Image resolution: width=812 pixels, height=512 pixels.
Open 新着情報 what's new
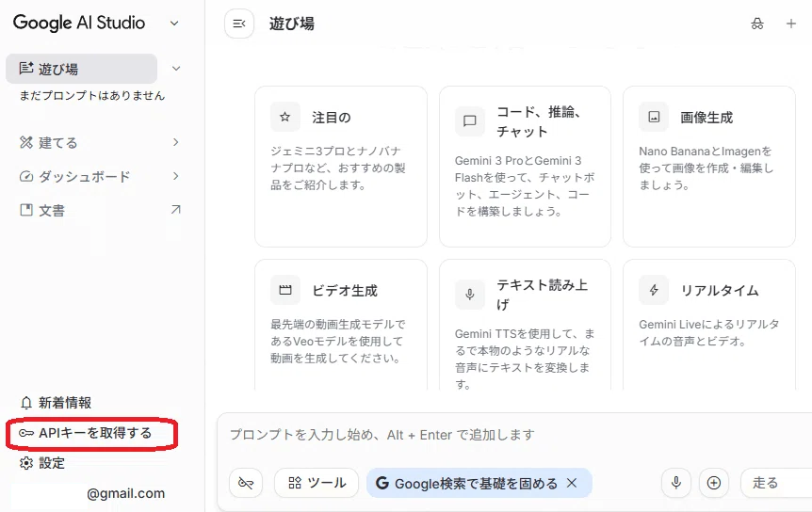tap(65, 403)
